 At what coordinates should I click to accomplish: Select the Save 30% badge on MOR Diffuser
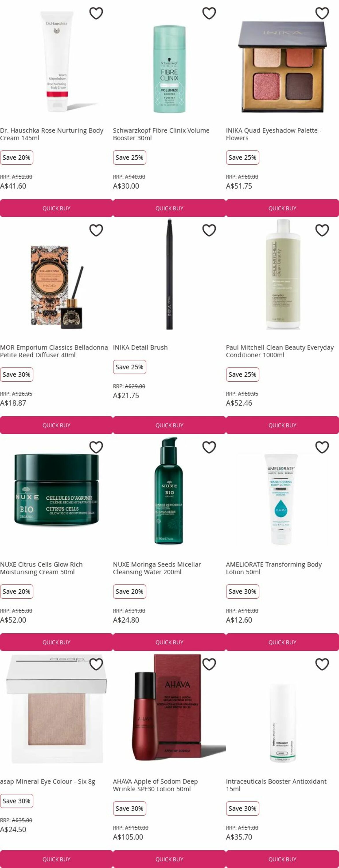16,374
